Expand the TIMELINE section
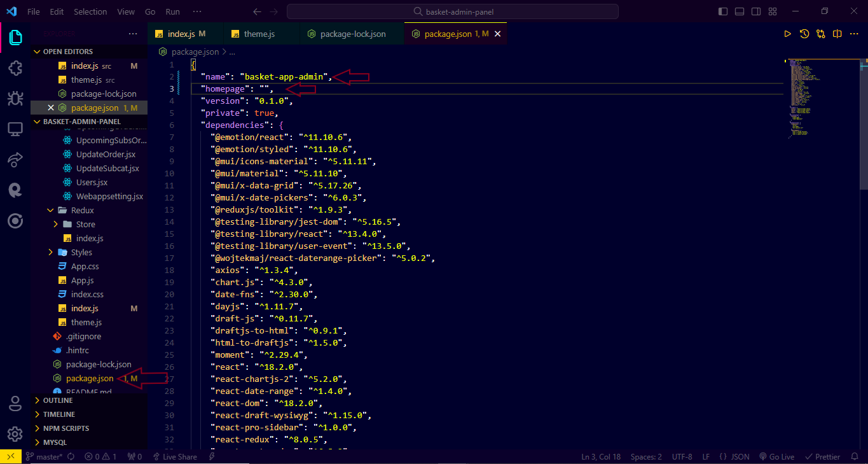Viewport: 868px width, 464px height. tap(89, 414)
